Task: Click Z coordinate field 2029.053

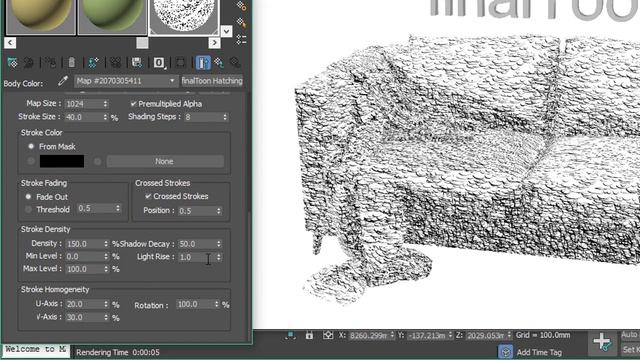Action: click(x=486, y=336)
